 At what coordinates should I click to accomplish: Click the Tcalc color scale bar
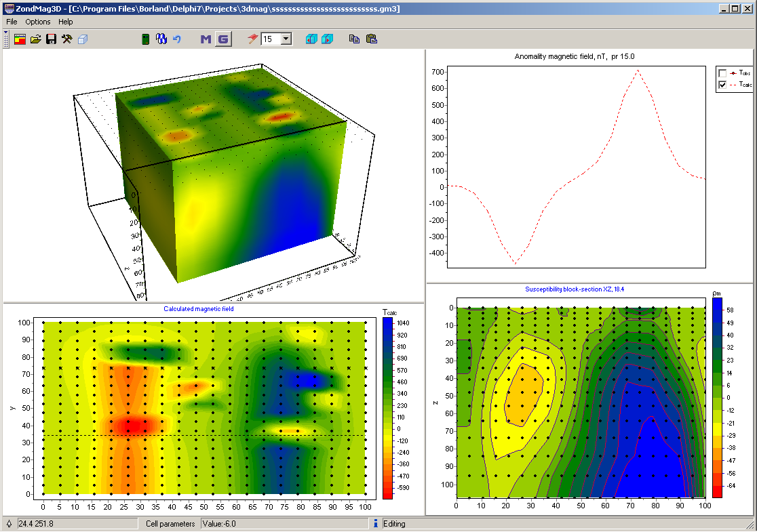(387, 409)
